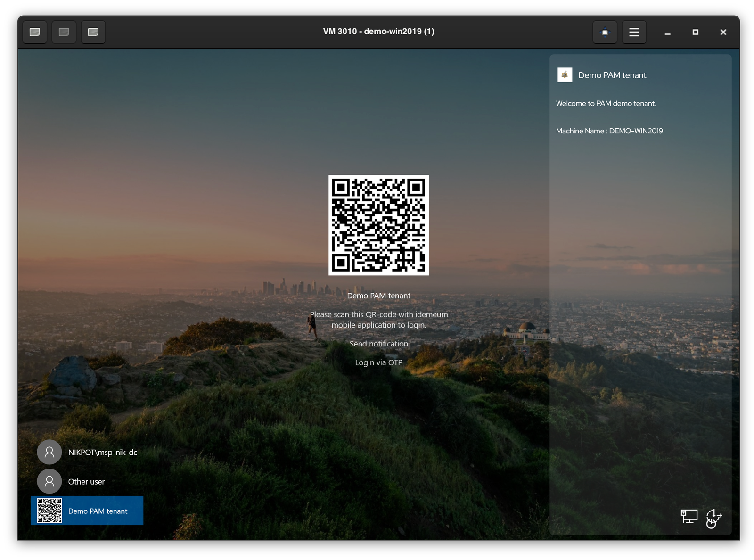Click the large QR code in the center
This screenshot has height=560, width=754.
pyautogui.click(x=379, y=225)
